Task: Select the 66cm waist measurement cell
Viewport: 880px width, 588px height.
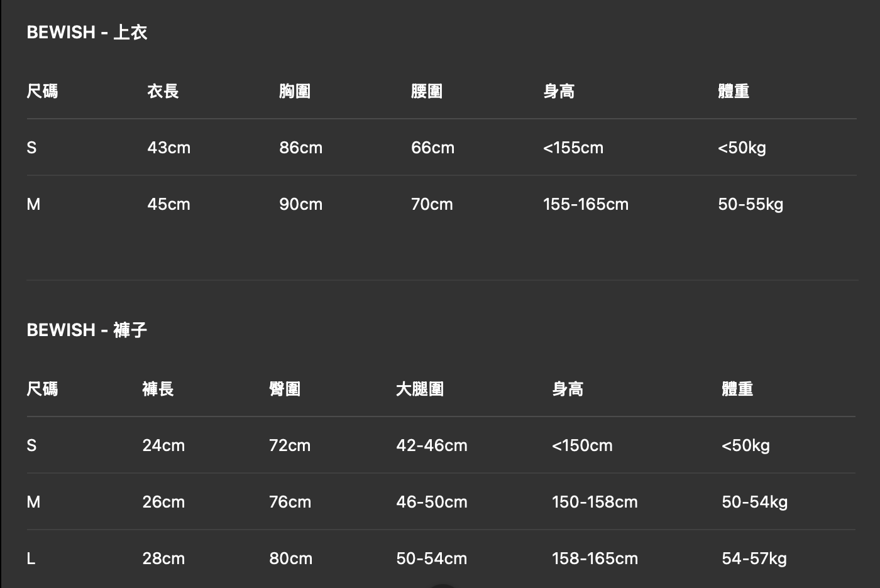Action: (432, 148)
